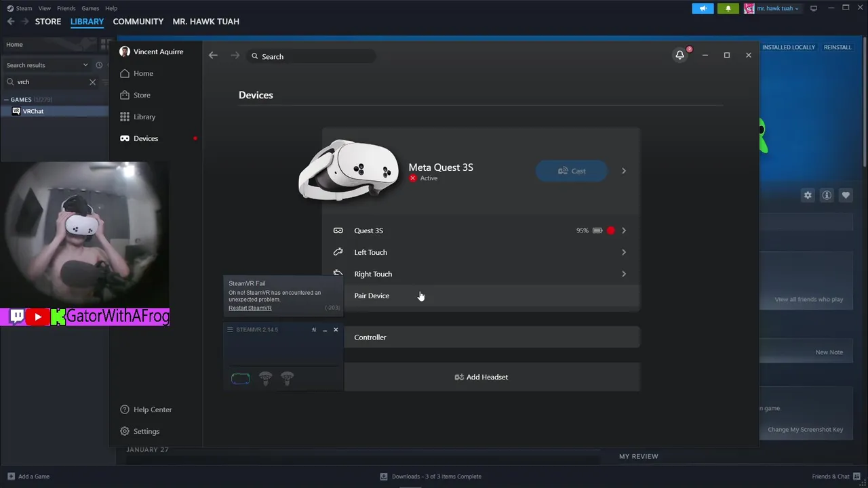The width and height of the screenshot is (868, 488).
Task: Click New Note in Steam
Action: point(829,352)
